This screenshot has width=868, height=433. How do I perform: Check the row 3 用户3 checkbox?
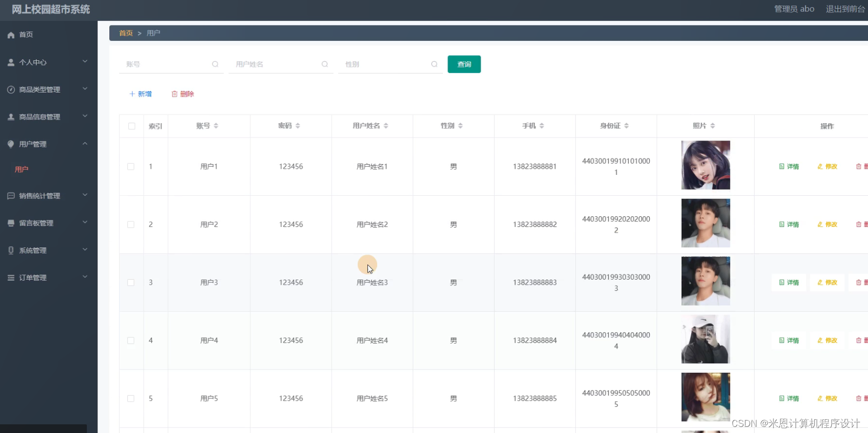[131, 283]
